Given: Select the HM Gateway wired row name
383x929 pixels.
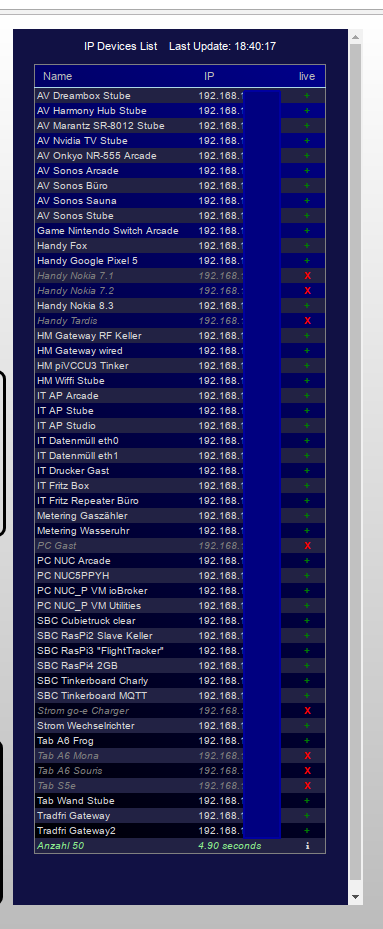Looking at the screenshot, I should click(x=80, y=351).
